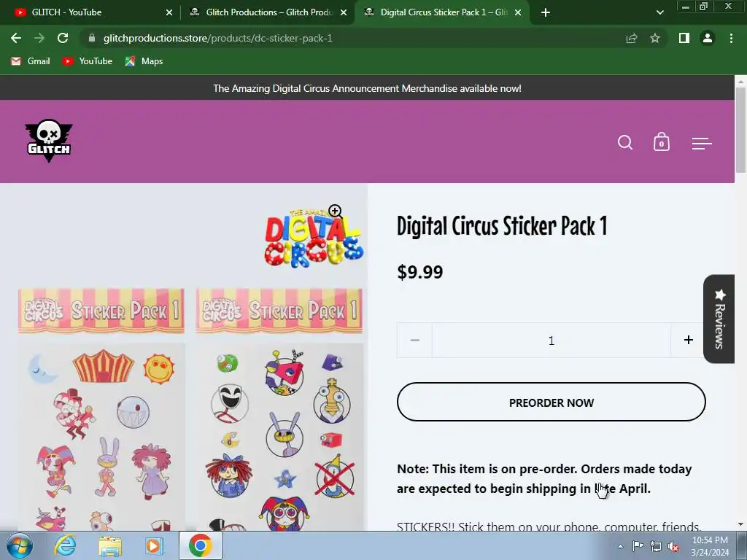The height and width of the screenshot is (560, 747).
Task: Open the Reviews side tab
Action: [719, 319]
